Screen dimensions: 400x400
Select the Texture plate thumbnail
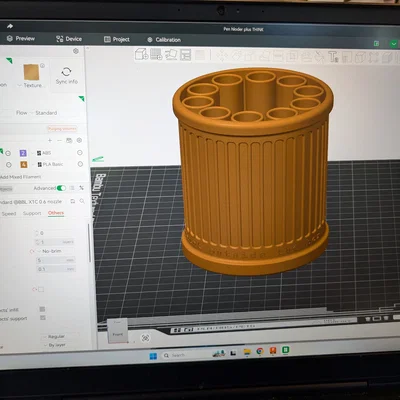click(31, 72)
